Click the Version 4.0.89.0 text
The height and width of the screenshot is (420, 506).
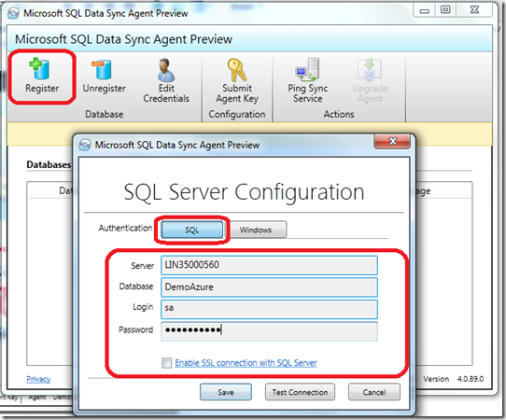[x=454, y=379]
